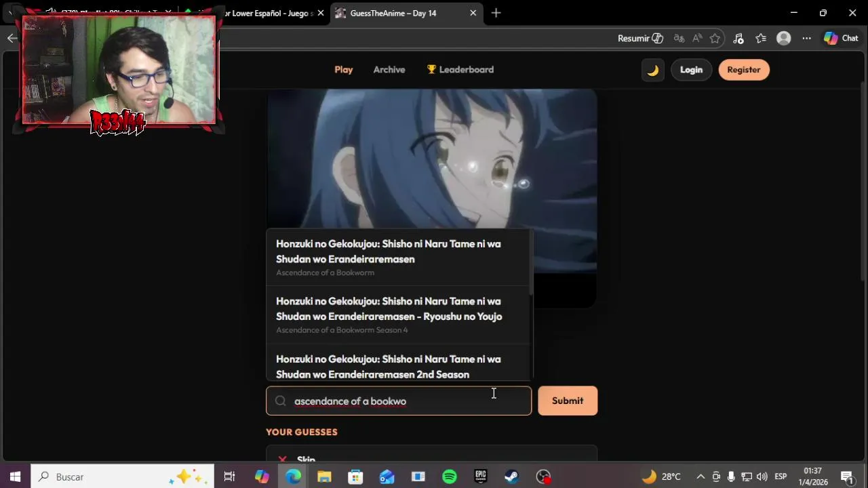Click the taskbar Buscar search box

[123, 476]
